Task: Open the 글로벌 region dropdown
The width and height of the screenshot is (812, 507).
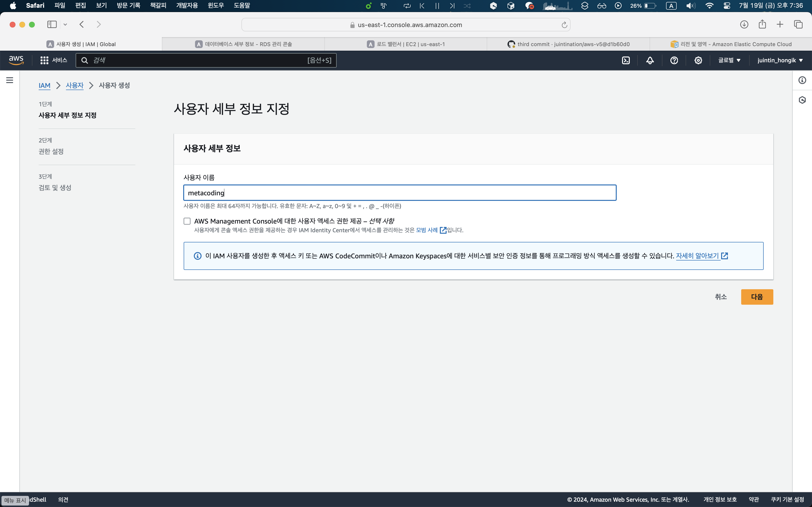Action: click(729, 60)
